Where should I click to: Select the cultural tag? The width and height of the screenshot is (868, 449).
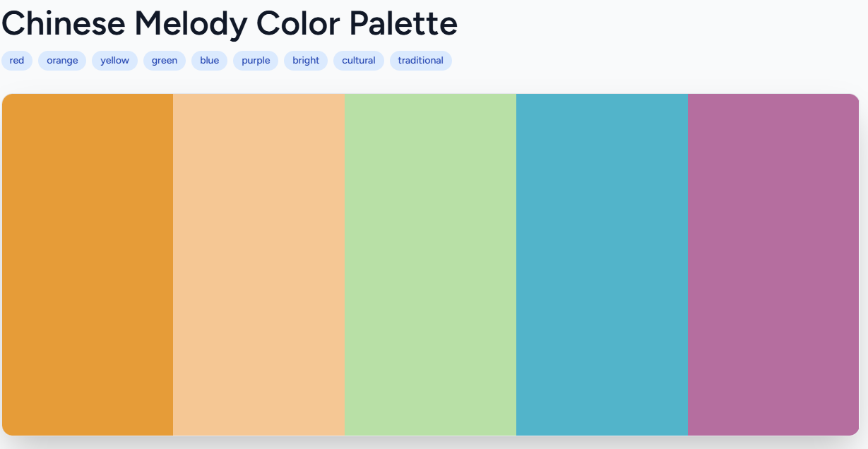click(359, 61)
